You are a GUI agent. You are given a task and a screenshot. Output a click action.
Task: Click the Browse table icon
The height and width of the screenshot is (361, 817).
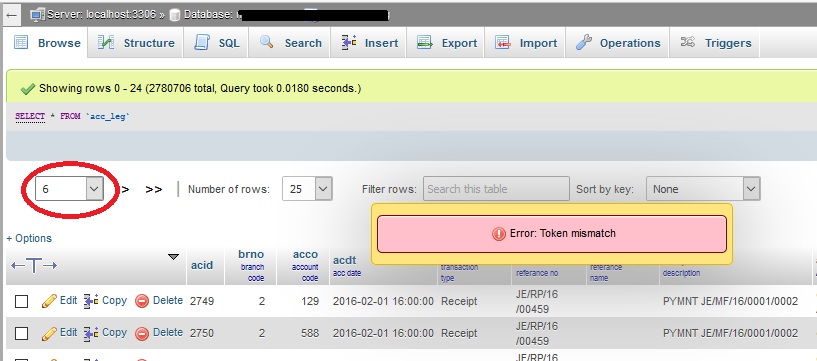[x=21, y=42]
